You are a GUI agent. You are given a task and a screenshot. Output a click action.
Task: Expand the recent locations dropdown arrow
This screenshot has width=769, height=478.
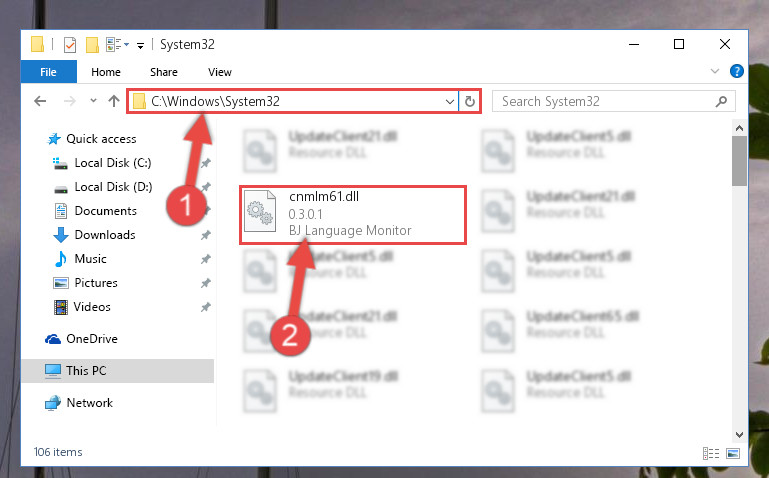pyautogui.click(x=93, y=101)
